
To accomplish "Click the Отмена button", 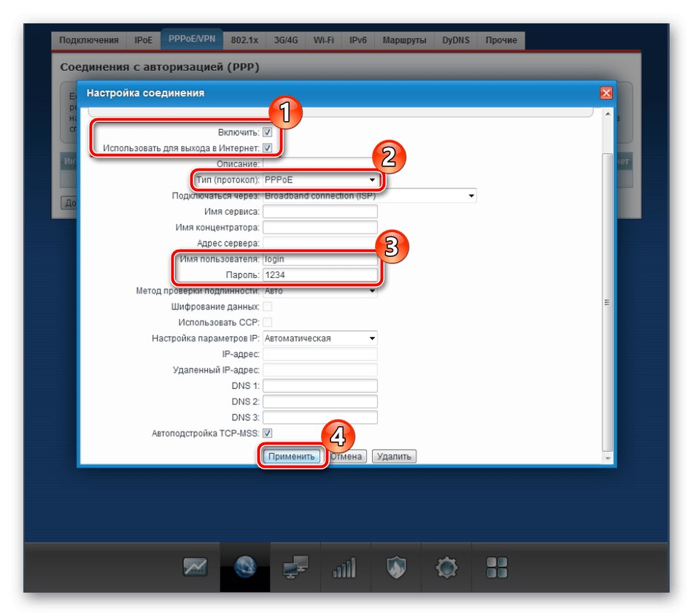I will coord(346,456).
